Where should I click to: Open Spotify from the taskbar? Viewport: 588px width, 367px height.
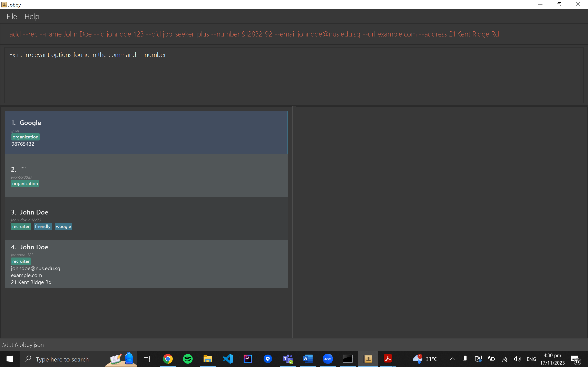tap(188, 359)
